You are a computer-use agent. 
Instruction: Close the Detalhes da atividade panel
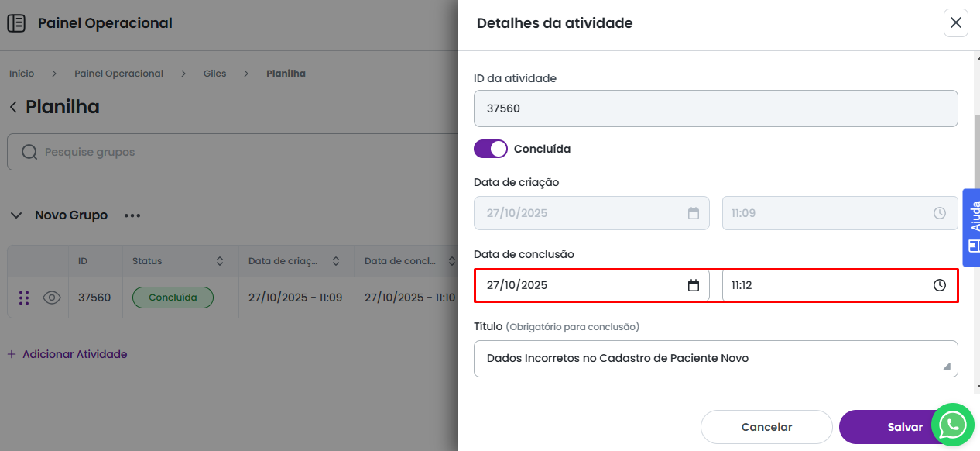(x=955, y=23)
